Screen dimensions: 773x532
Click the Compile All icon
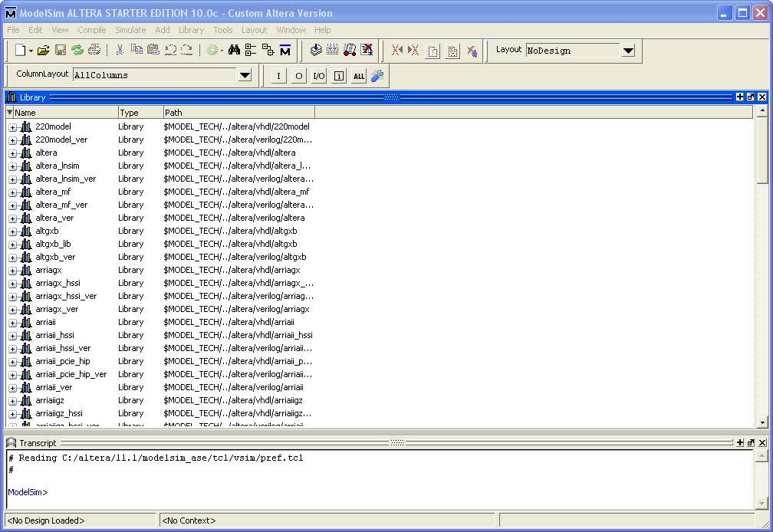tap(333, 50)
